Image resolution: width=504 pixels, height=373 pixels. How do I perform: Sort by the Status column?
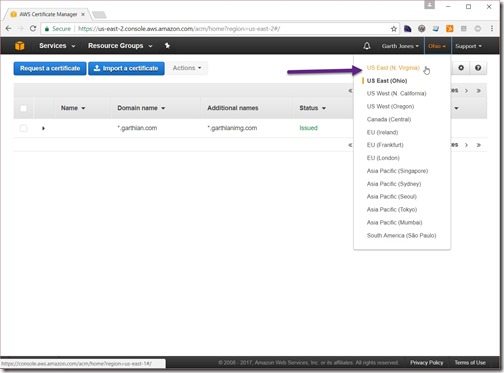click(x=312, y=108)
